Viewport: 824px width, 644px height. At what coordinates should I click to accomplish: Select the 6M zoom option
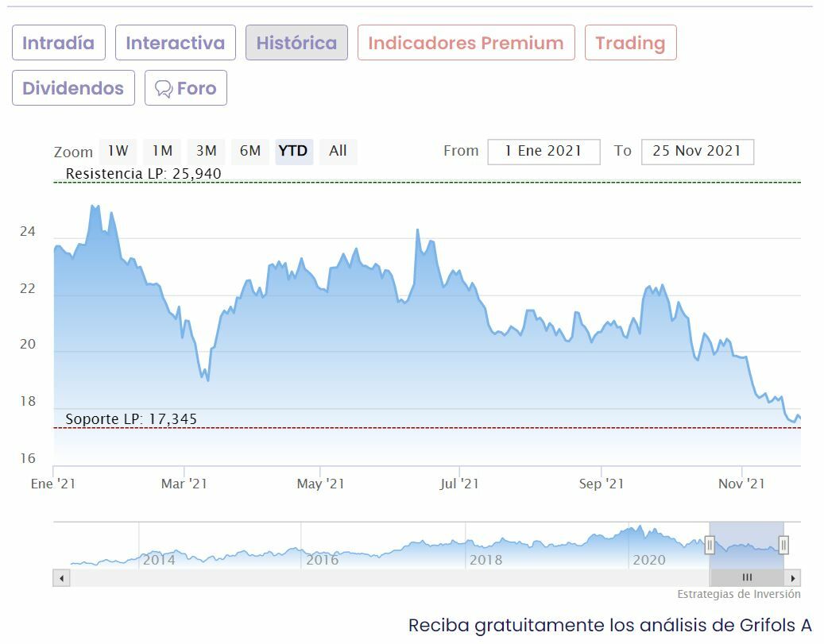pos(250,151)
